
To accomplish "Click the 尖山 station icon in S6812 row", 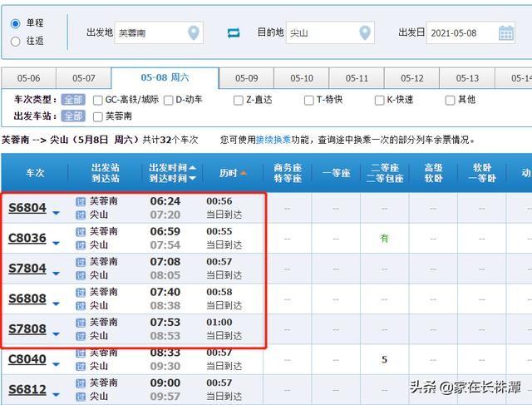I will [81, 397].
